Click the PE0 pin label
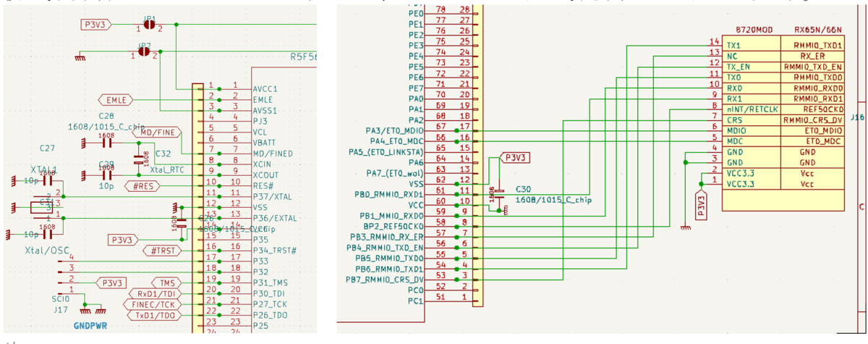This screenshot has height=344, width=868. pos(416,13)
